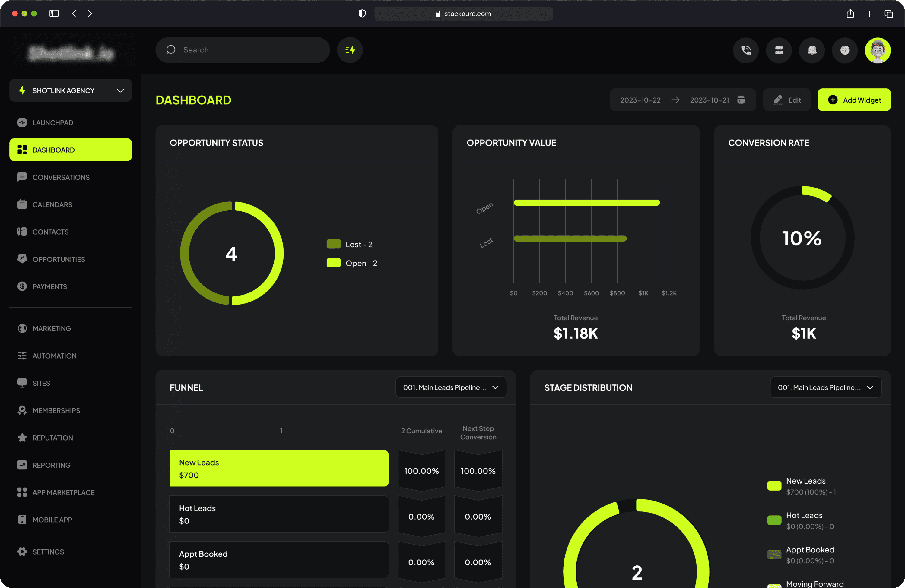The height and width of the screenshot is (588, 905).
Task: Select Automation from the sidebar
Action: click(x=54, y=356)
